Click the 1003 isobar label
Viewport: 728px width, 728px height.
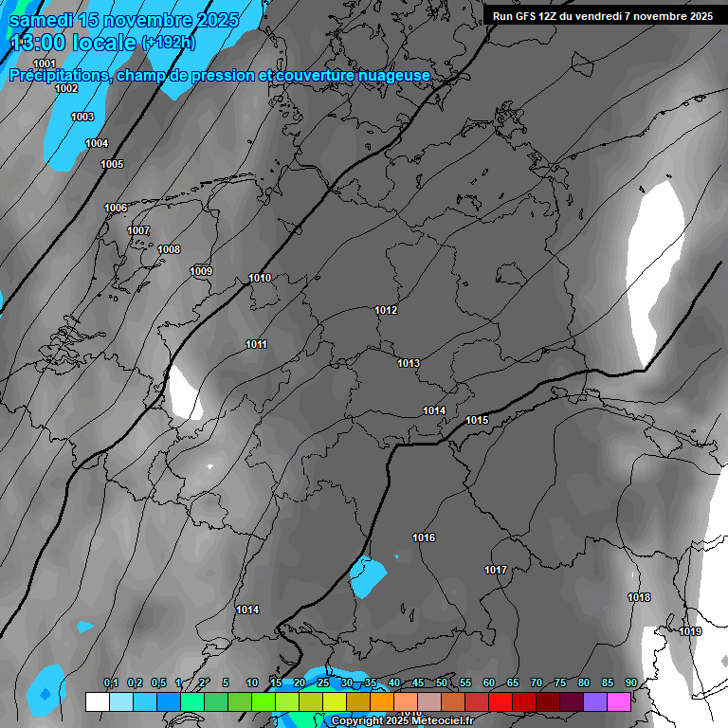82,117
